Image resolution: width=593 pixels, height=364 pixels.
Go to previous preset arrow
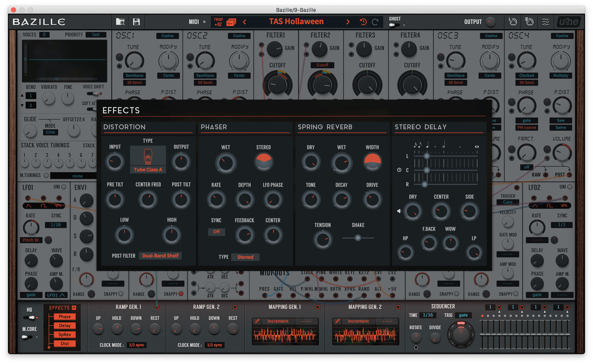245,22
